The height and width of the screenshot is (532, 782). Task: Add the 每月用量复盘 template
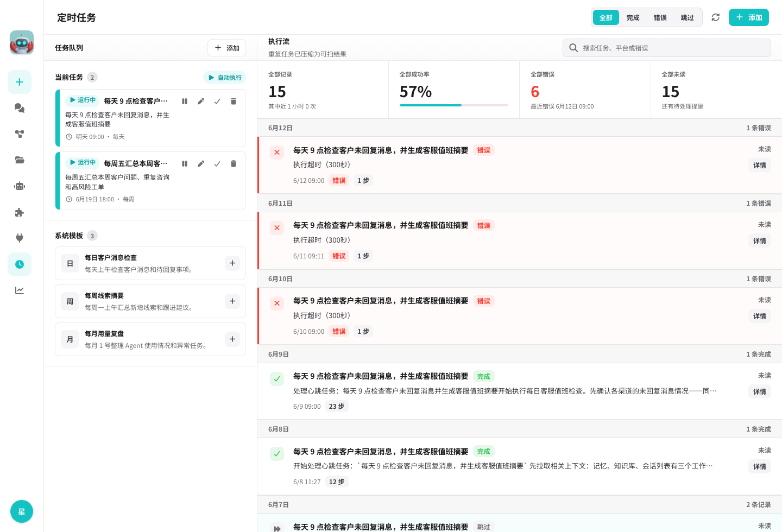tap(232, 339)
